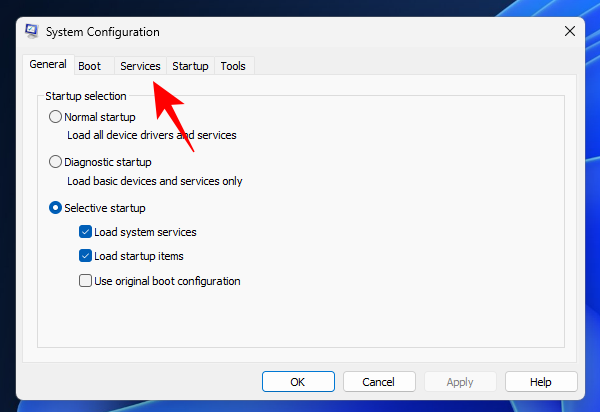Switch to the General tab
Viewport: 600px width, 412px height.
[48, 64]
